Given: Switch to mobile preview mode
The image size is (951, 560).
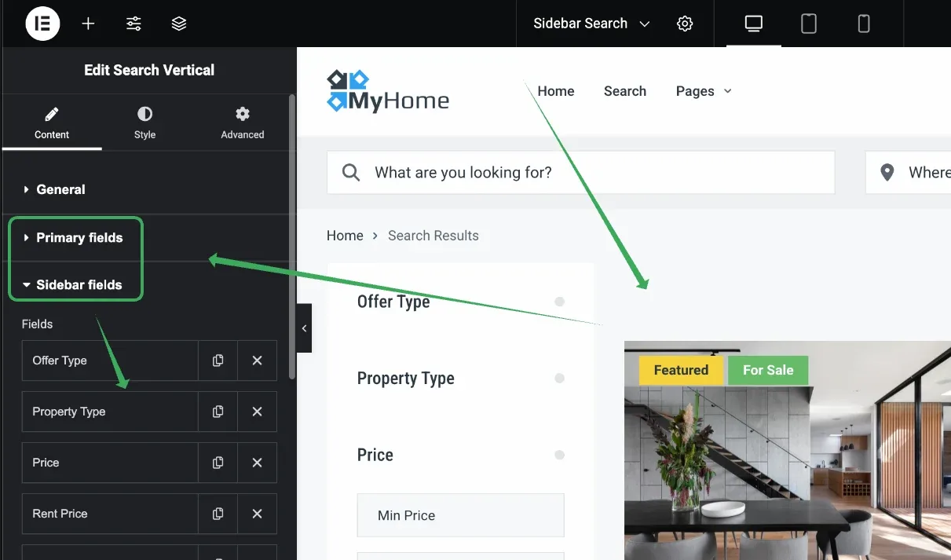Looking at the screenshot, I should [864, 24].
